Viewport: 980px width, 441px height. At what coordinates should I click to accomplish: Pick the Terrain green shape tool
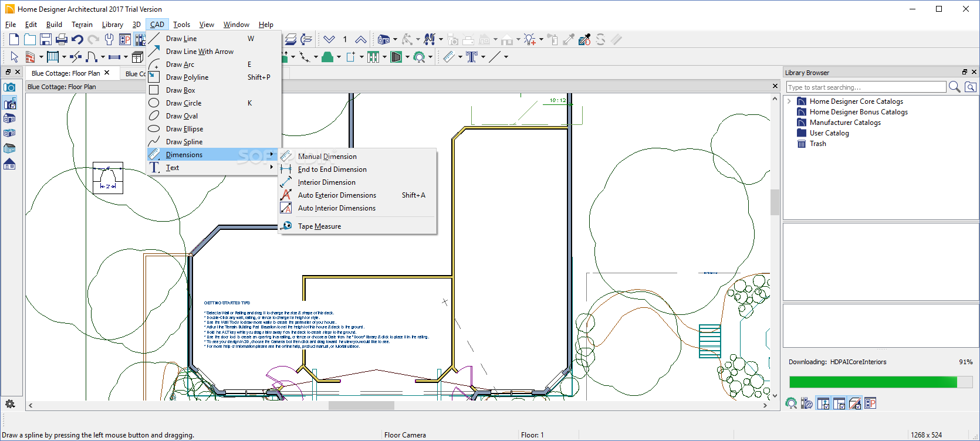click(327, 57)
